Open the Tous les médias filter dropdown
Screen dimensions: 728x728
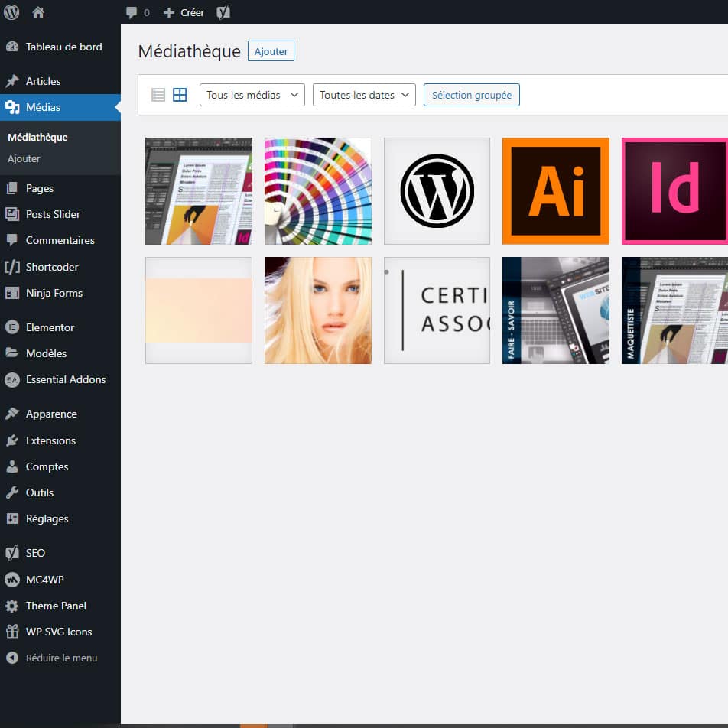coord(252,94)
